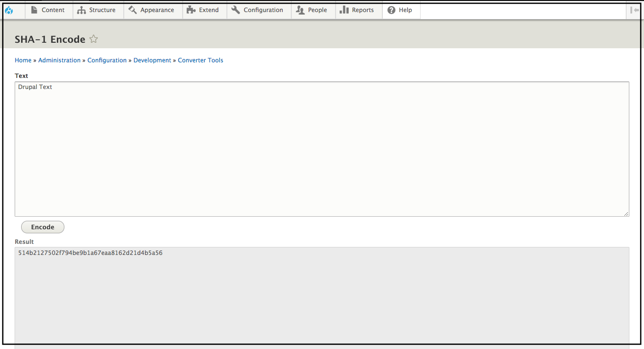Click the Result hash output area
Viewport: 644px width, 349px height.
pyautogui.click(x=322, y=297)
